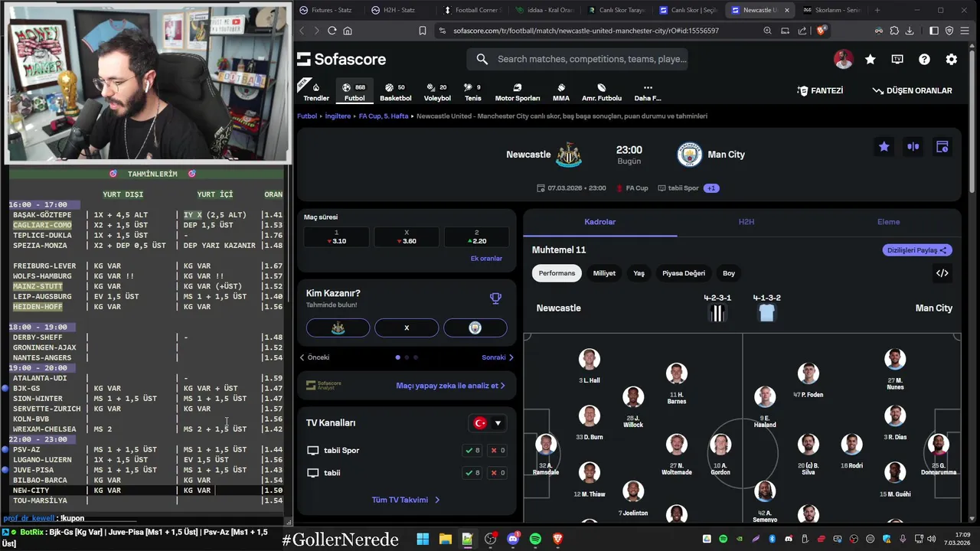
Task: Open the Windows Start menu
Action: click(x=423, y=540)
